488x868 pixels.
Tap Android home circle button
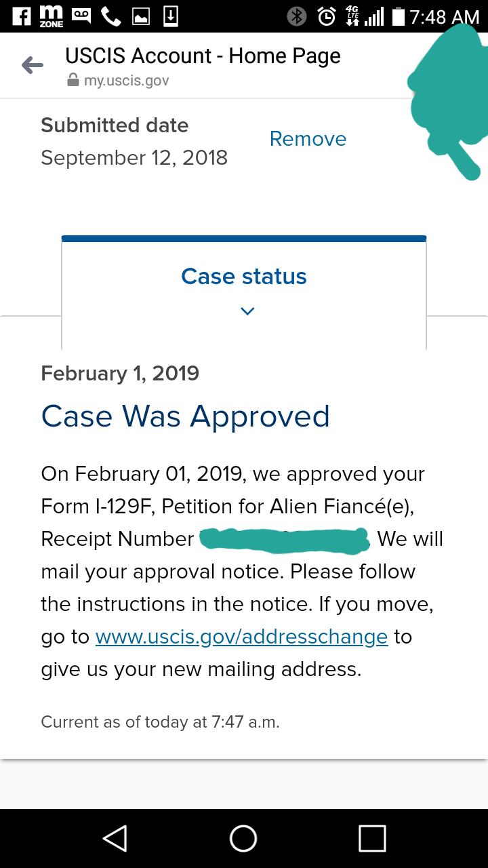click(243, 838)
